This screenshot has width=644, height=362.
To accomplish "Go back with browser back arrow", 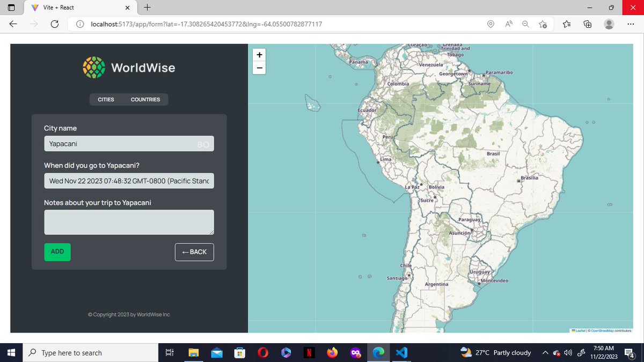I will 13,24.
